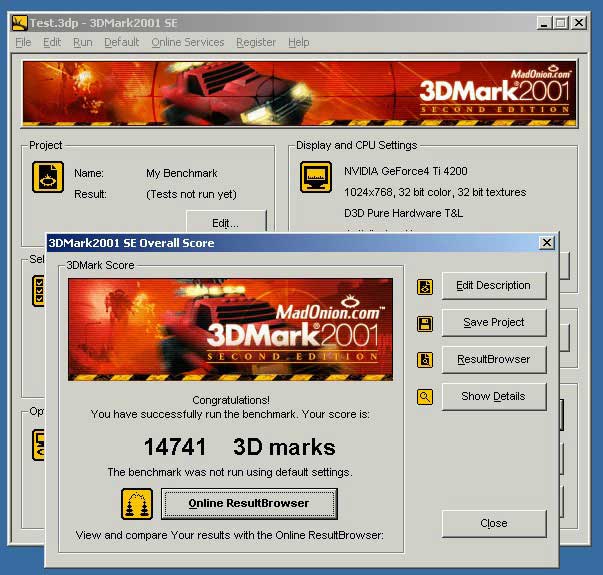603x575 pixels.
Task: Click the Options group icon behind dialog
Action: click(38, 445)
